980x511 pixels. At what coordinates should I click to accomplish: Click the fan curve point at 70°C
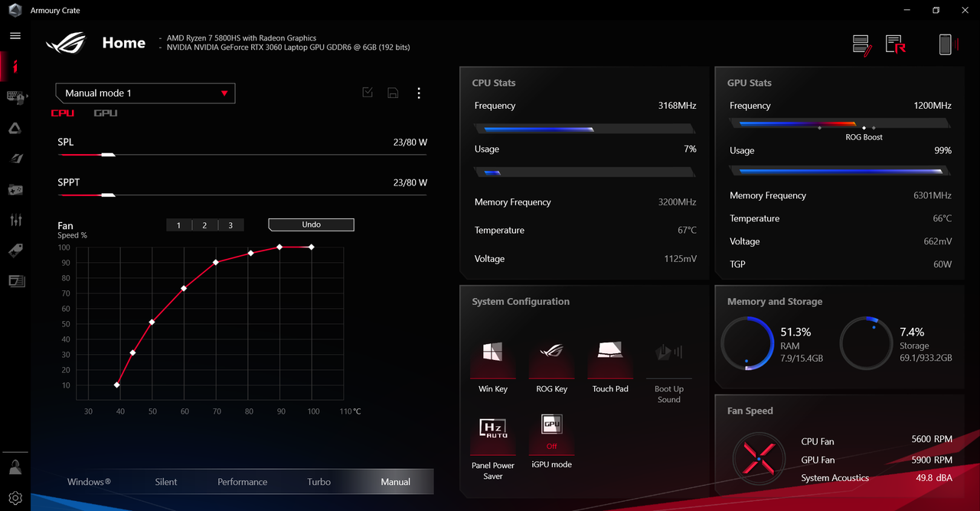(216, 262)
